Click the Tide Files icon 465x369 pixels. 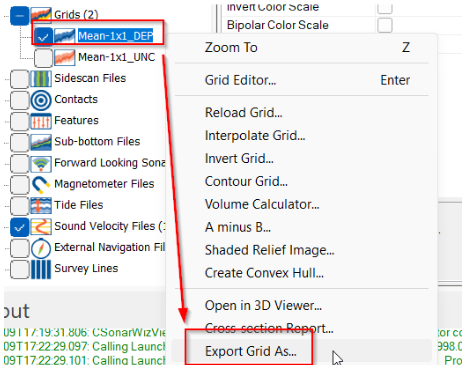pos(41,205)
